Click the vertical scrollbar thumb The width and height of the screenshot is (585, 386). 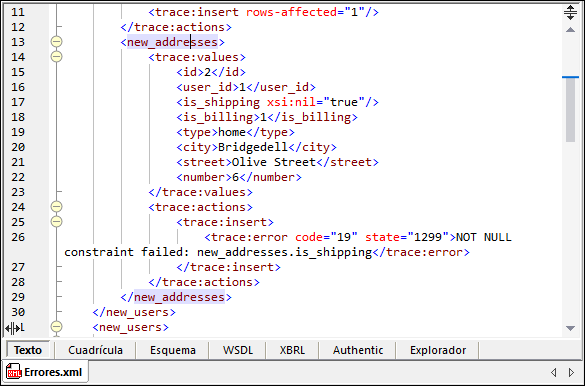pyautogui.click(x=570, y=110)
